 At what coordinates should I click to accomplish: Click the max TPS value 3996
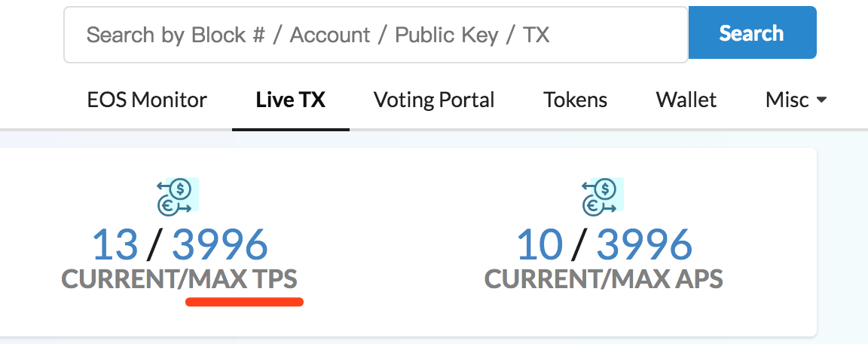tap(220, 244)
